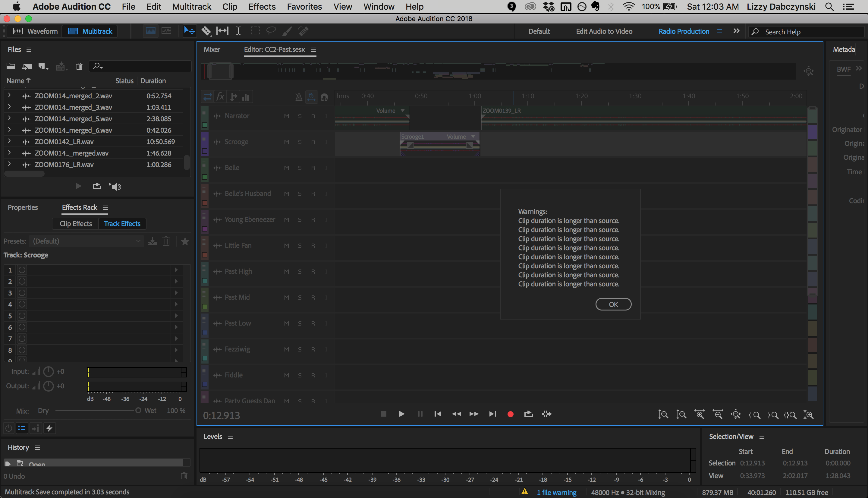868x498 pixels.
Task: Open Narrator clip Volume dropdown
Action: 402,110
